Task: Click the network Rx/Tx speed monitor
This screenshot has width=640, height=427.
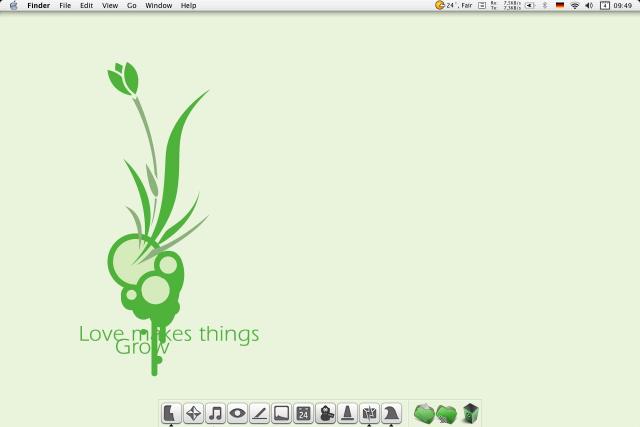Action: tap(506, 5)
